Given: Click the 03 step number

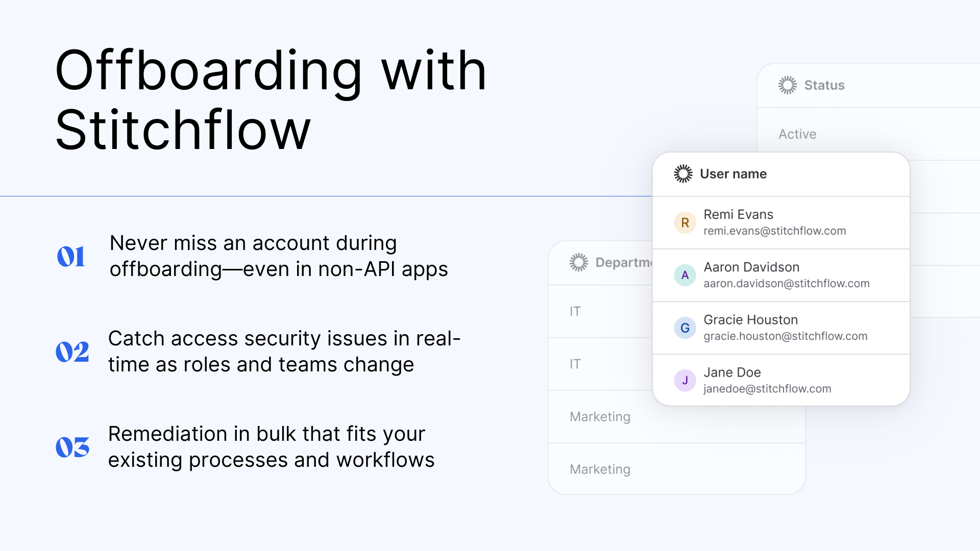Looking at the screenshot, I should pyautogui.click(x=72, y=447).
